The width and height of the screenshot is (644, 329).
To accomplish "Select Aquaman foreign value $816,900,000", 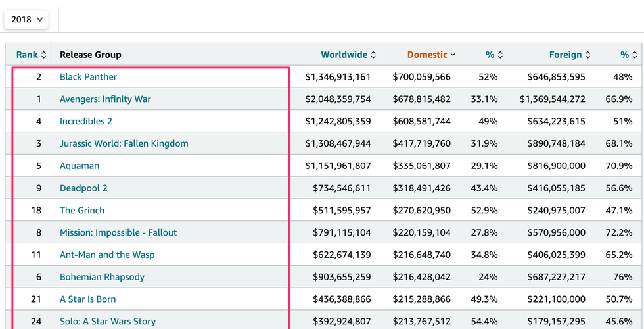I will tap(557, 166).
